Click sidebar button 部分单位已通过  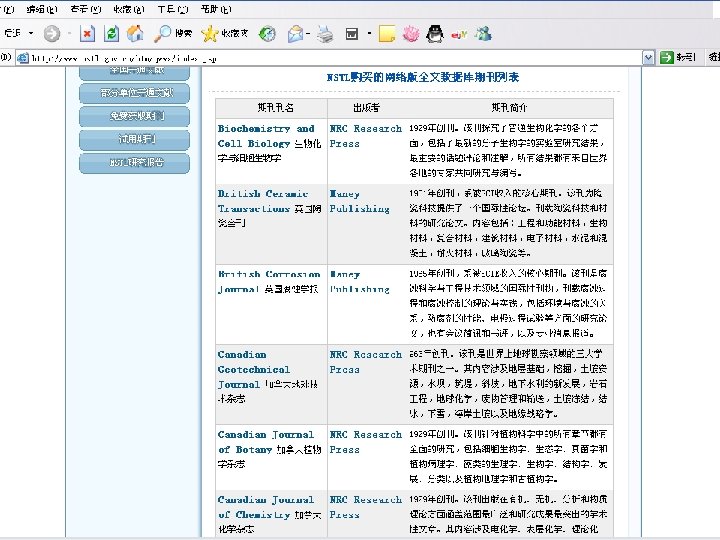pos(135,93)
